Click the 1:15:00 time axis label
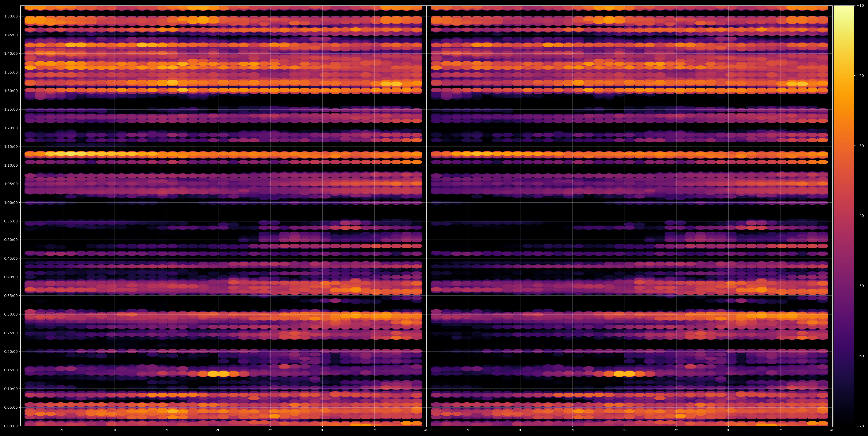The image size is (868, 436). click(11, 147)
